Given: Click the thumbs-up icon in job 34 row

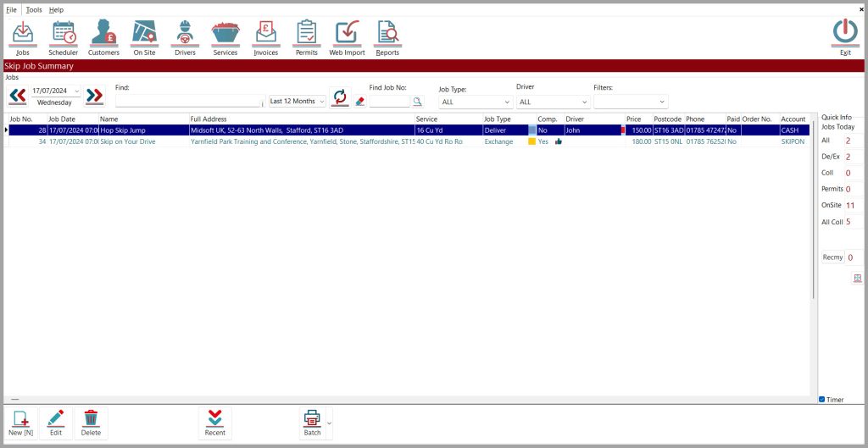Looking at the screenshot, I should tap(558, 141).
